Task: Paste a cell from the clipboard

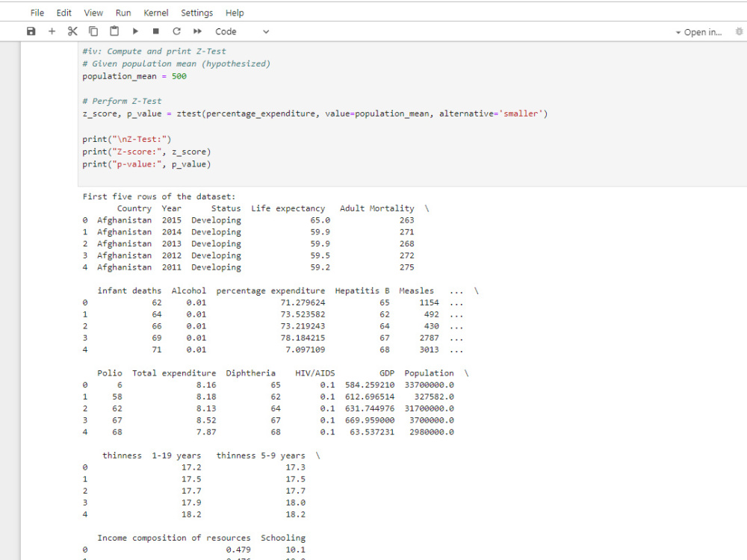Action: coord(114,31)
